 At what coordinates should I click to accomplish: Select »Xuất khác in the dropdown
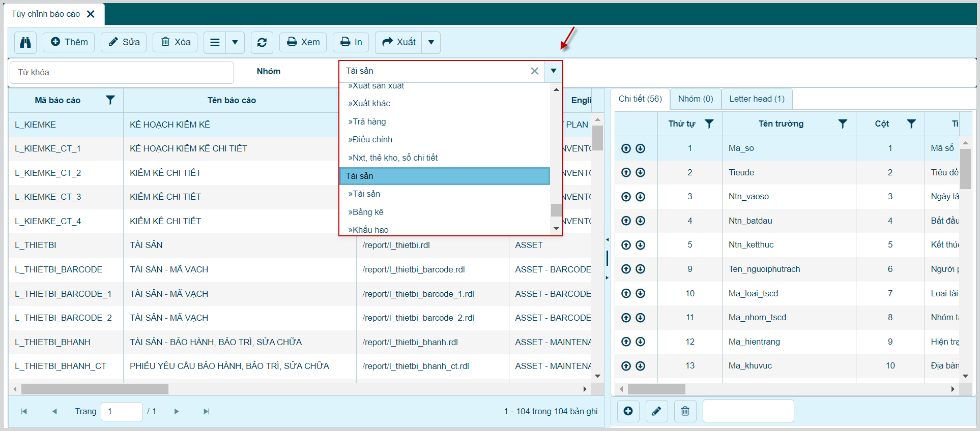(444, 103)
